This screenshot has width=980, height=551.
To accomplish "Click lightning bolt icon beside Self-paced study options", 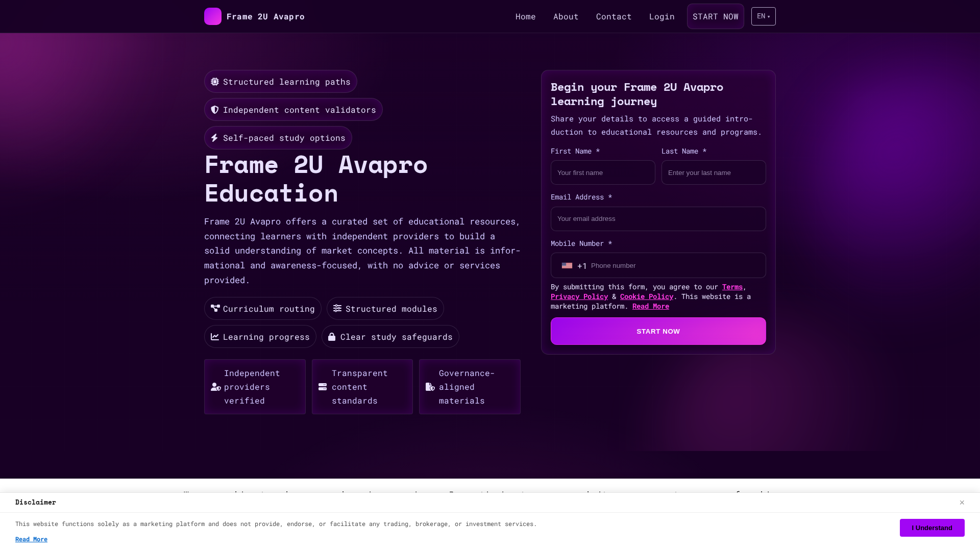I will point(215,138).
